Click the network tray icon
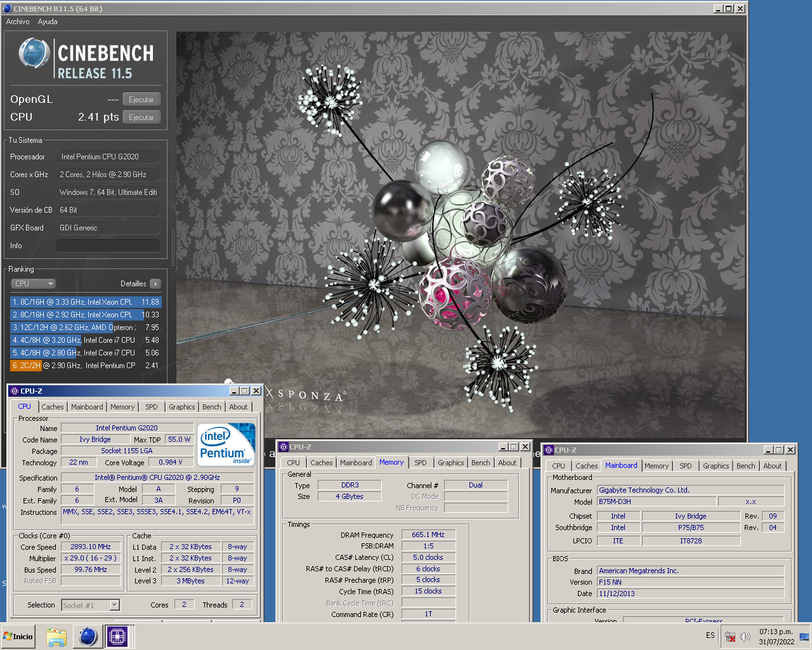812x650 pixels. (x=730, y=637)
